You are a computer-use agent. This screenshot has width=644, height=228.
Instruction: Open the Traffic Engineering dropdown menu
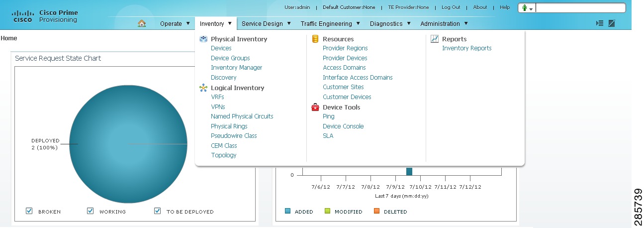331,23
